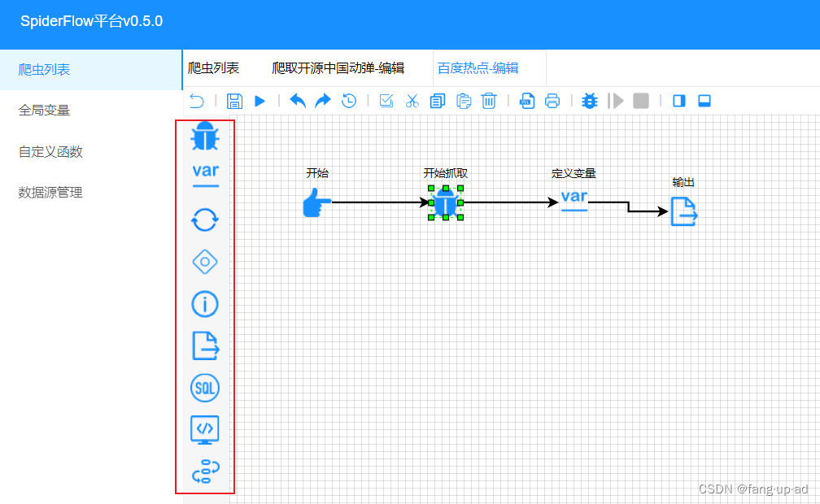
Task: Select the 开始抓取 node on the canvas
Action: tap(445, 203)
